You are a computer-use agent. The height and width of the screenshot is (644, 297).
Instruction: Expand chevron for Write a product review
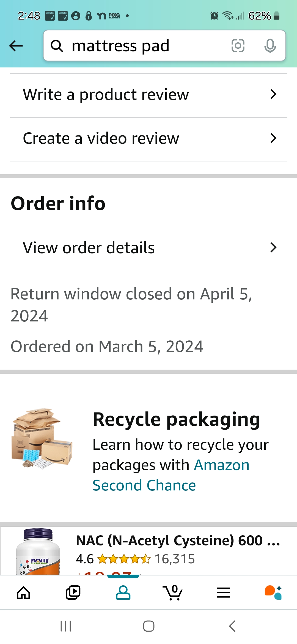tap(273, 94)
